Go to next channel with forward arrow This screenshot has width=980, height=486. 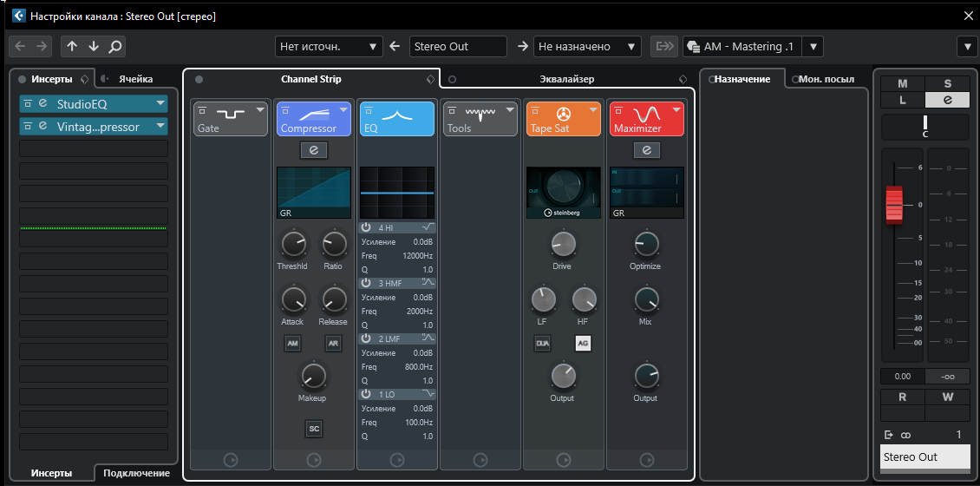point(42,46)
